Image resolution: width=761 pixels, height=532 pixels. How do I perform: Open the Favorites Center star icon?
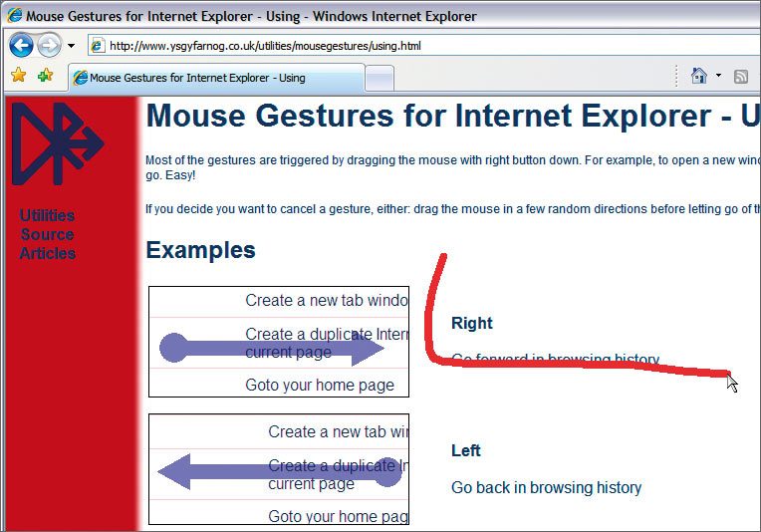tap(19, 76)
